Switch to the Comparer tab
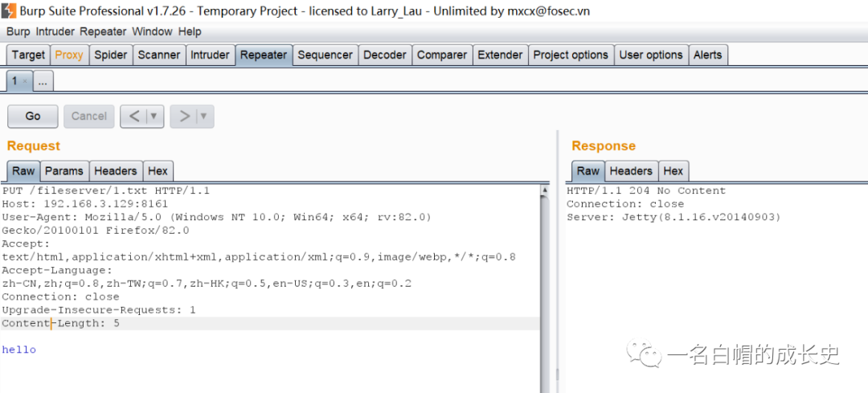The height and width of the screenshot is (393, 868). pyautogui.click(x=442, y=55)
